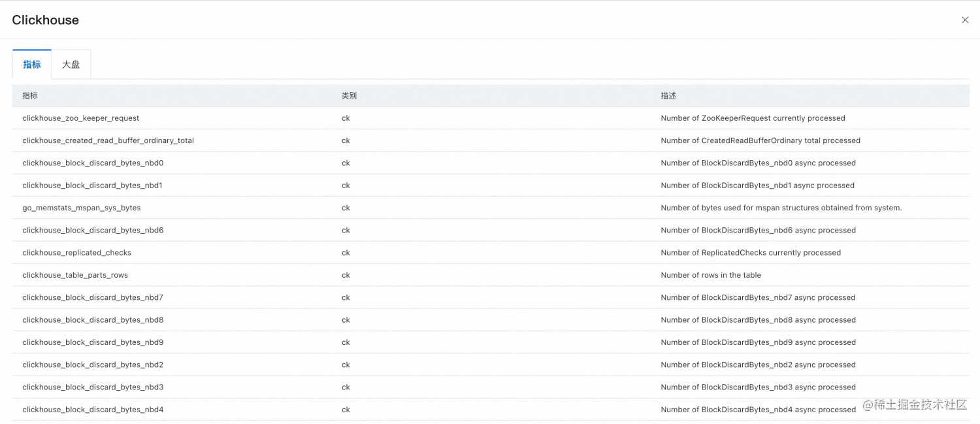Viewport: 980px width, 424px height.
Task: Click description 'Number of rows in the table'
Action: coord(711,275)
